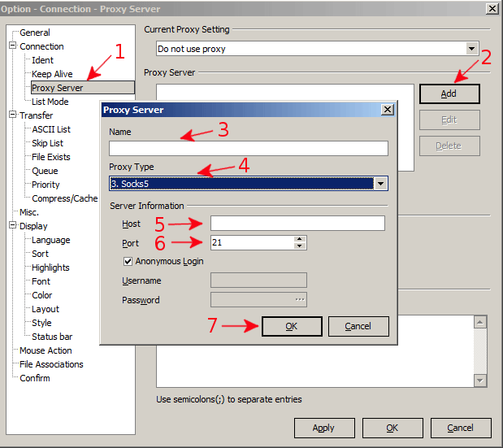
Task: Select Confirm in the options tree
Action: tap(35, 378)
